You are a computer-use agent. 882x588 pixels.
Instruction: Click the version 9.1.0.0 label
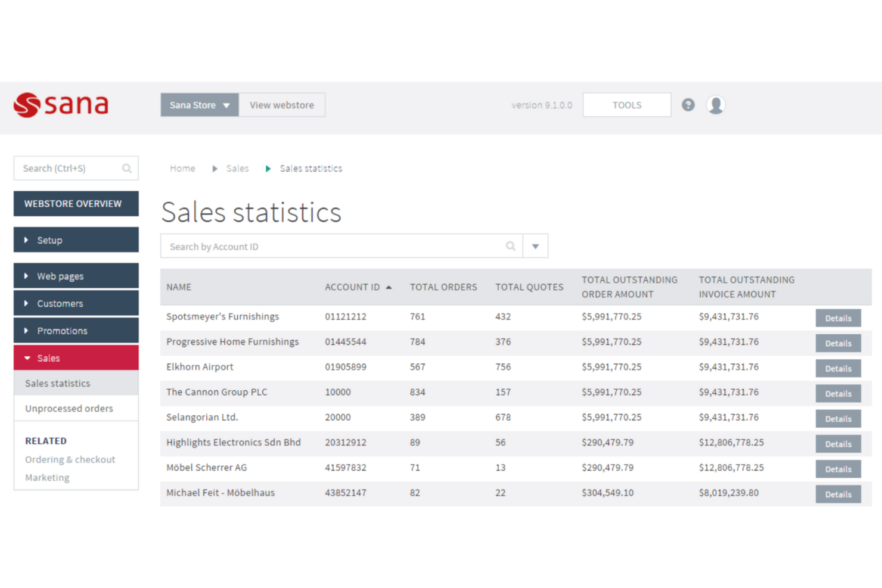point(542,105)
